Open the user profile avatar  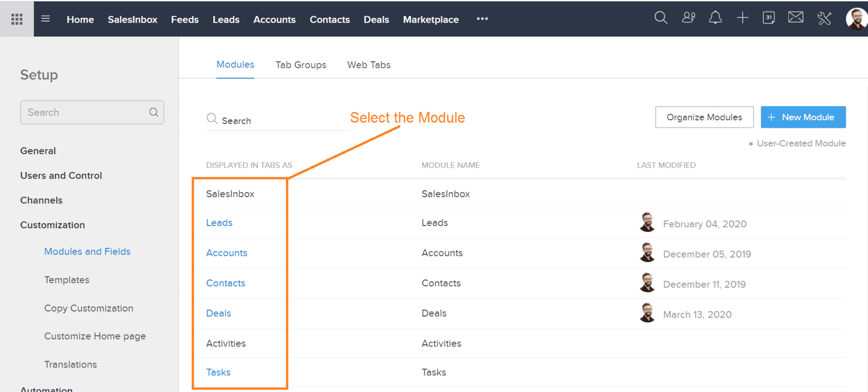[856, 19]
